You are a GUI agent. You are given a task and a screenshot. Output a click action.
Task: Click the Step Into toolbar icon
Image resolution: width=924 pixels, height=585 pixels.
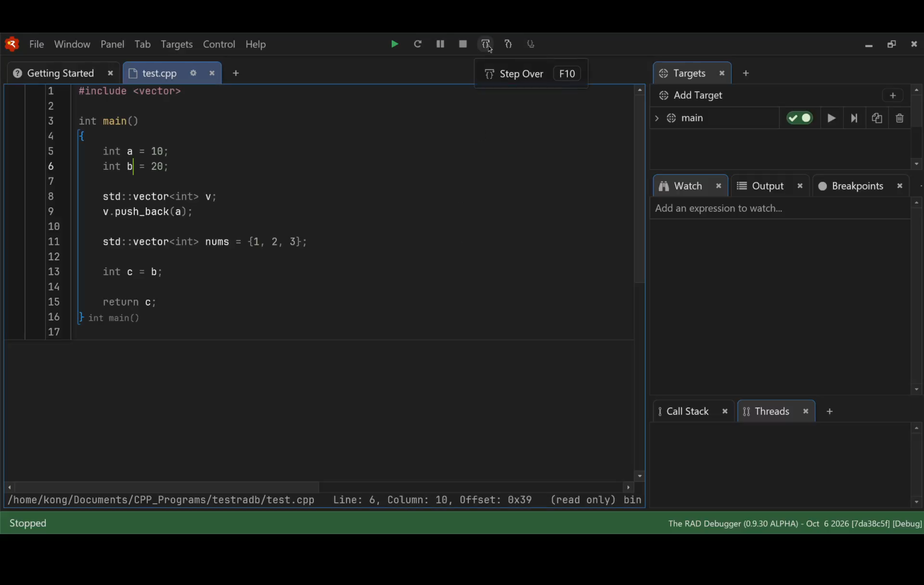[x=508, y=44]
